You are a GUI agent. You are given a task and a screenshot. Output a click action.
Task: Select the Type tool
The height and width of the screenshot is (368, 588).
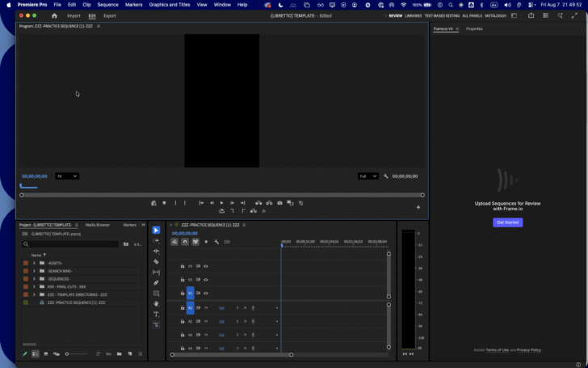point(157,315)
